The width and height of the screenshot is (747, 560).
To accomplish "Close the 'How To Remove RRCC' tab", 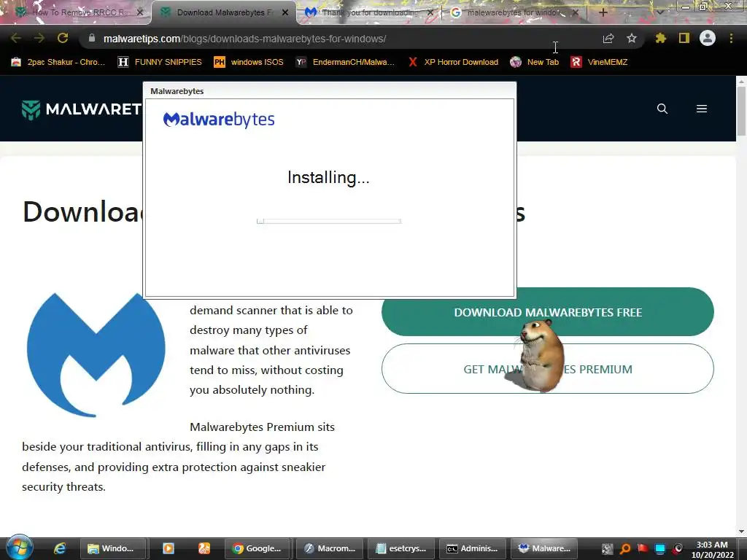I will [x=140, y=13].
